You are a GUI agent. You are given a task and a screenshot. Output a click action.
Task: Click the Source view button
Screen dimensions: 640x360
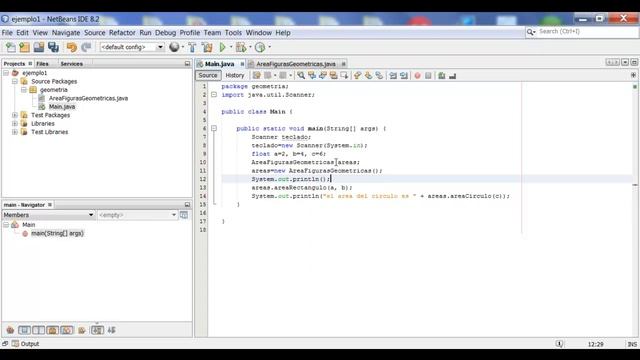[x=208, y=76]
